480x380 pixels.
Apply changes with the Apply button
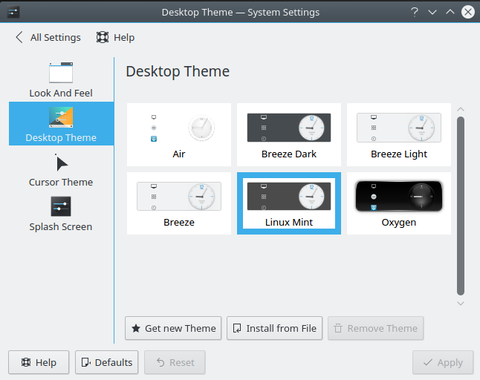coord(443,362)
